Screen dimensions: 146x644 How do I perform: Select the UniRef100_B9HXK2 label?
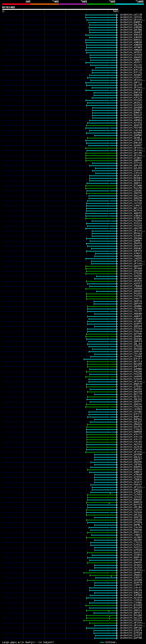pyautogui.click(x=131, y=40)
